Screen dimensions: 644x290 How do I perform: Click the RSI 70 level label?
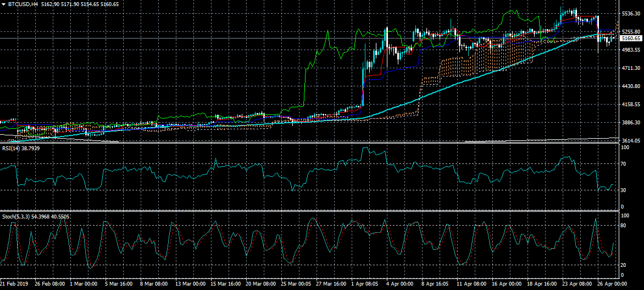(624, 164)
